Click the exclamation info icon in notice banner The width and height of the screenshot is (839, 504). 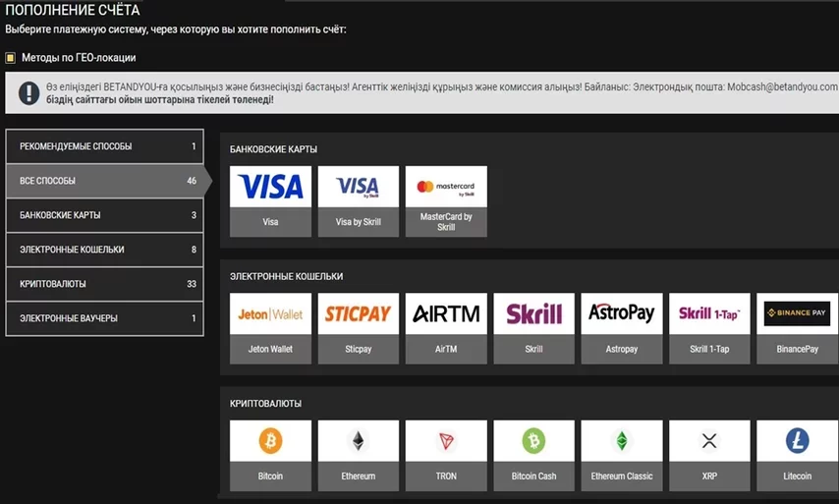click(x=28, y=93)
